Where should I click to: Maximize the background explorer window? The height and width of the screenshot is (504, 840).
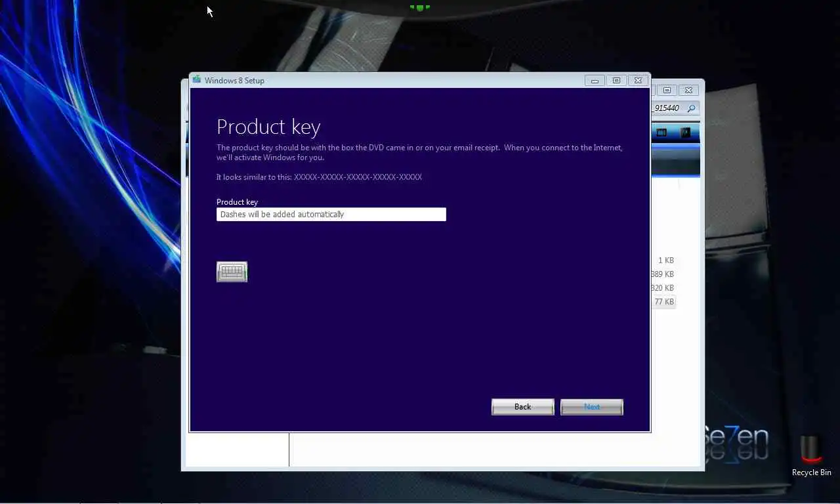(x=667, y=90)
